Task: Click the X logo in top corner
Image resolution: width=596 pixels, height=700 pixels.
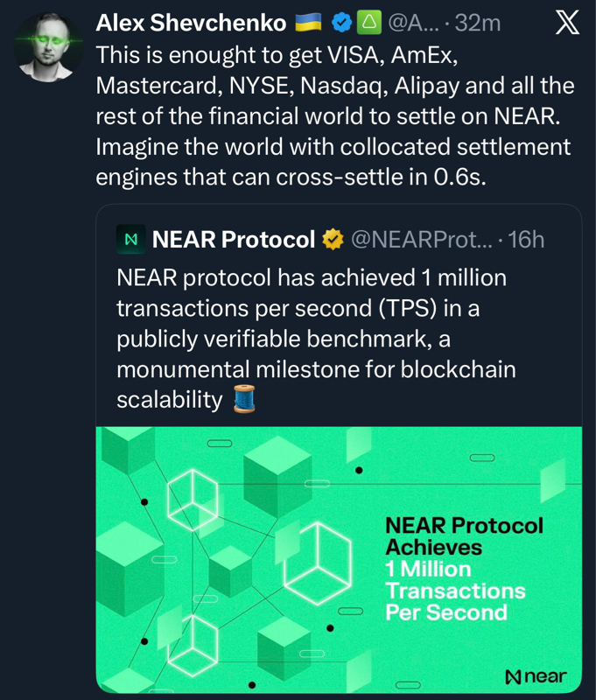Action: 567,24
